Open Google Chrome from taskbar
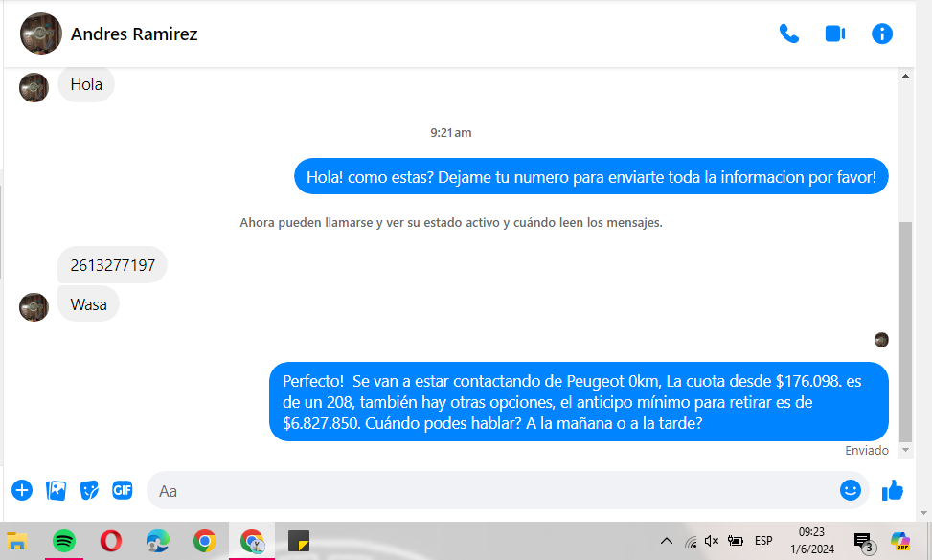Image resolution: width=932 pixels, height=560 pixels. pos(204,541)
